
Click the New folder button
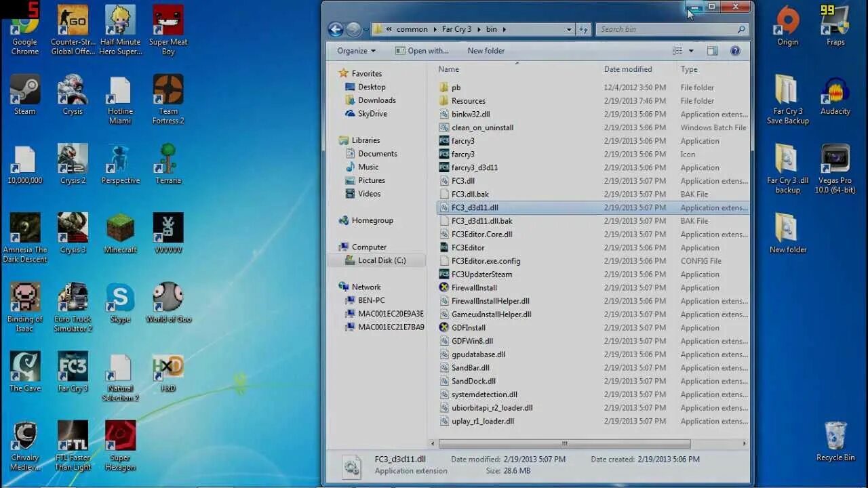(486, 50)
